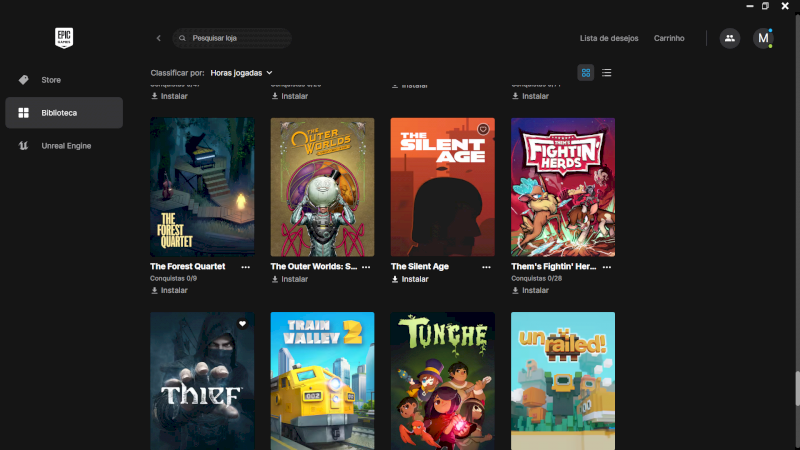Open the Biblioteca section

64,113
